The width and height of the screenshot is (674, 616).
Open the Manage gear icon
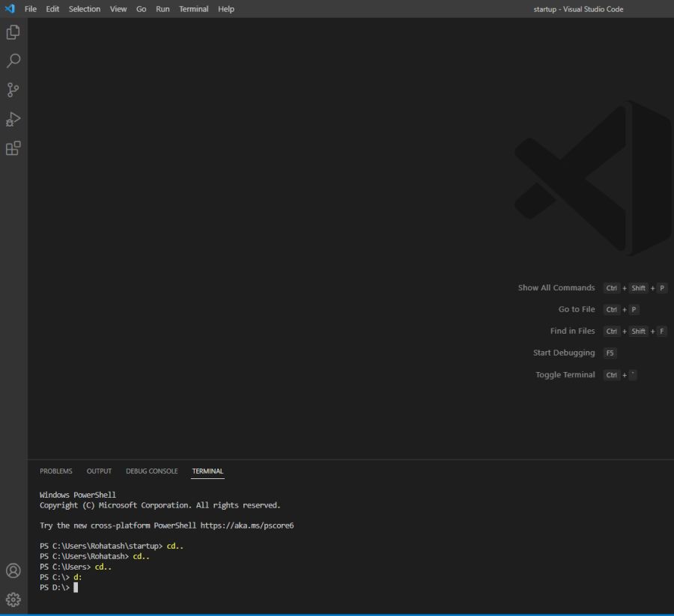13,600
